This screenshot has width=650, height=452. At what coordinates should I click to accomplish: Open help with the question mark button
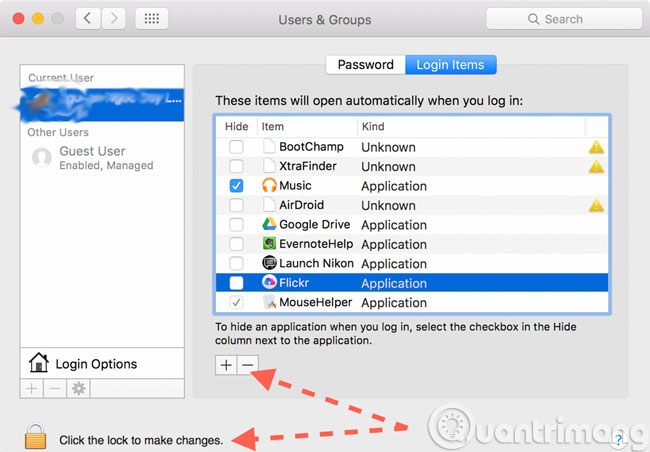click(x=618, y=440)
